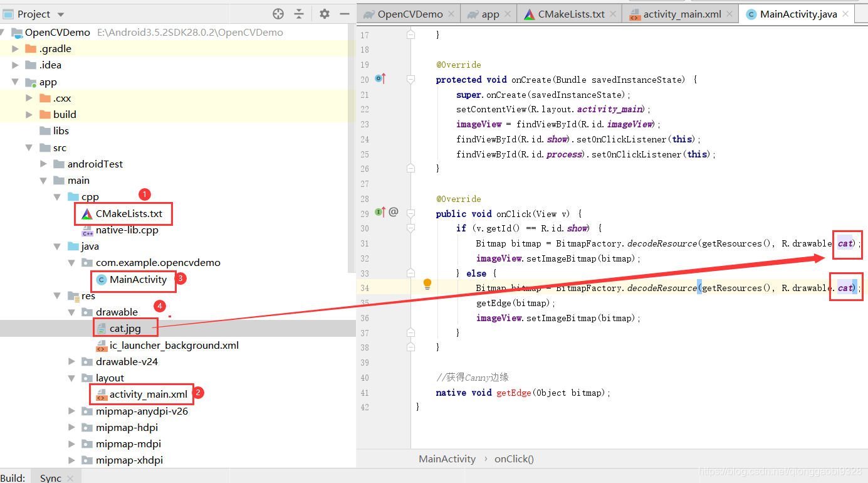Screen dimensions: 868x483
Task: Collapse the src folder
Action: coord(29,148)
